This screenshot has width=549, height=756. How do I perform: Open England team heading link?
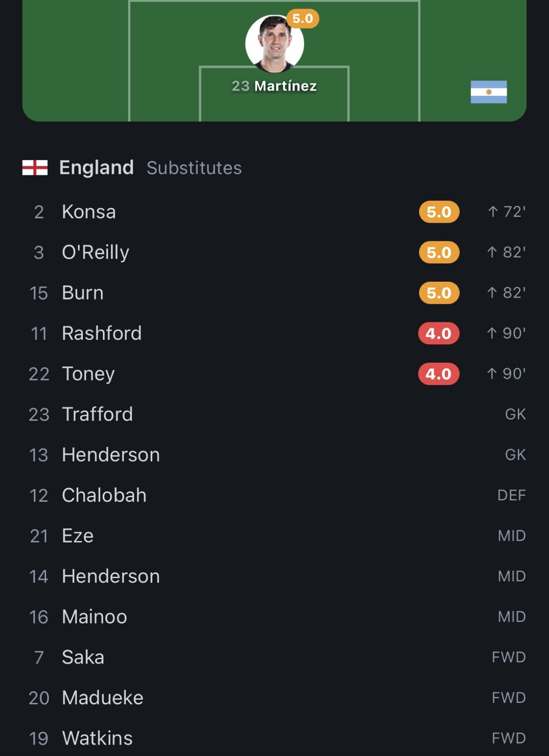(96, 167)
